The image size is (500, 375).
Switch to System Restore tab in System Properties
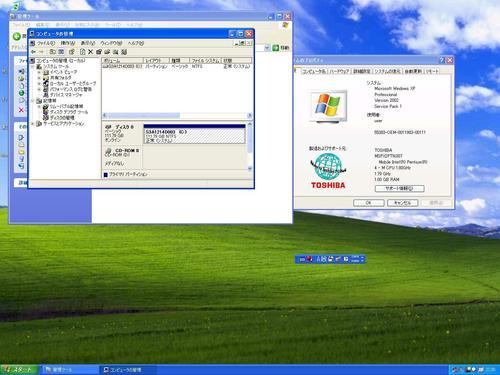pyautogui.click(x=388, y=71)
